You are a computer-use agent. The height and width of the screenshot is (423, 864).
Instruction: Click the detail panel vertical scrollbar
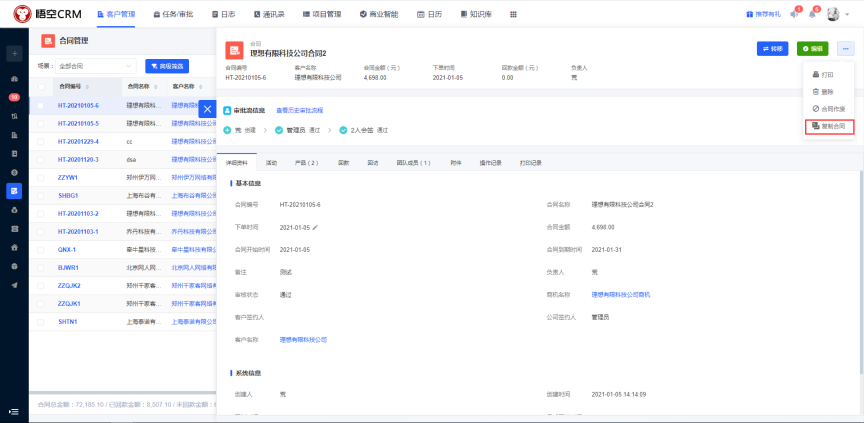[x=860, y=270]
